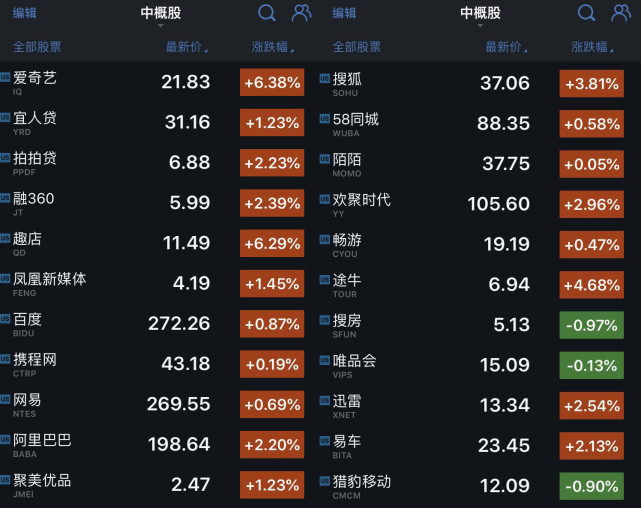641x508 pixels.
Task: Tap the US market badge beside 猎豹移动
Action: [x=325, y=481]
